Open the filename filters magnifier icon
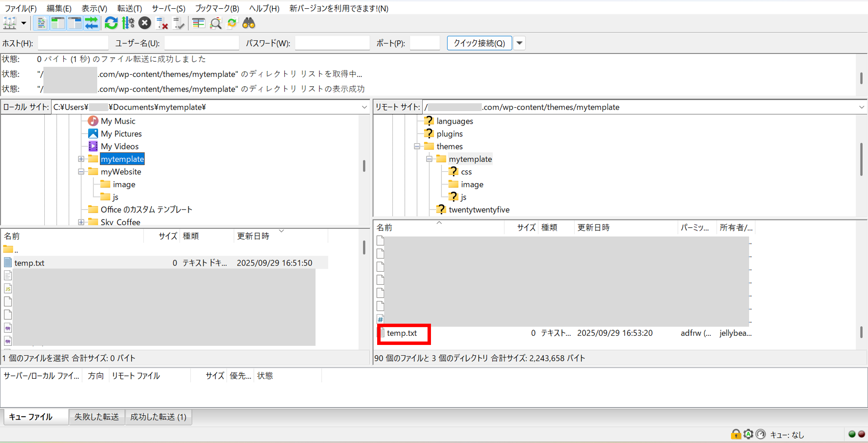The height and width of the screenshot is (443, 868). tap(216, 23)
